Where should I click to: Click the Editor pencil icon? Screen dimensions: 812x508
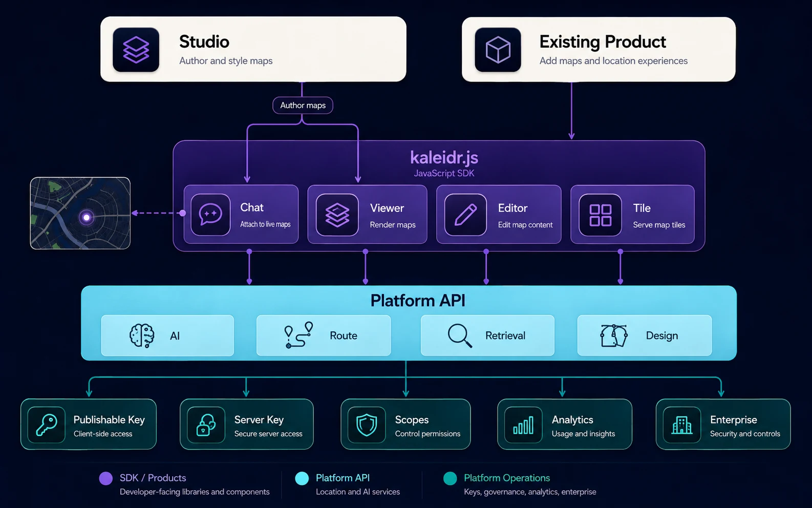[x=465, y=215]
